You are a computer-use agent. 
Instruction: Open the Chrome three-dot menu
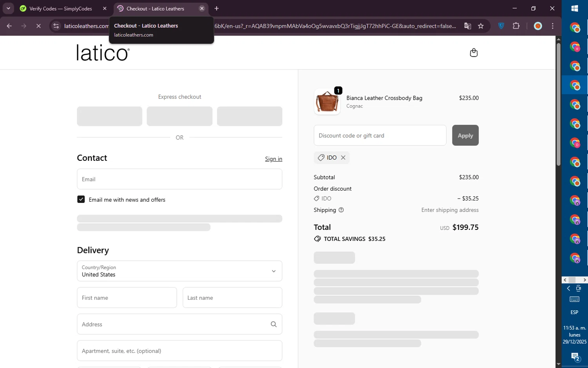(x=553, y=26)
